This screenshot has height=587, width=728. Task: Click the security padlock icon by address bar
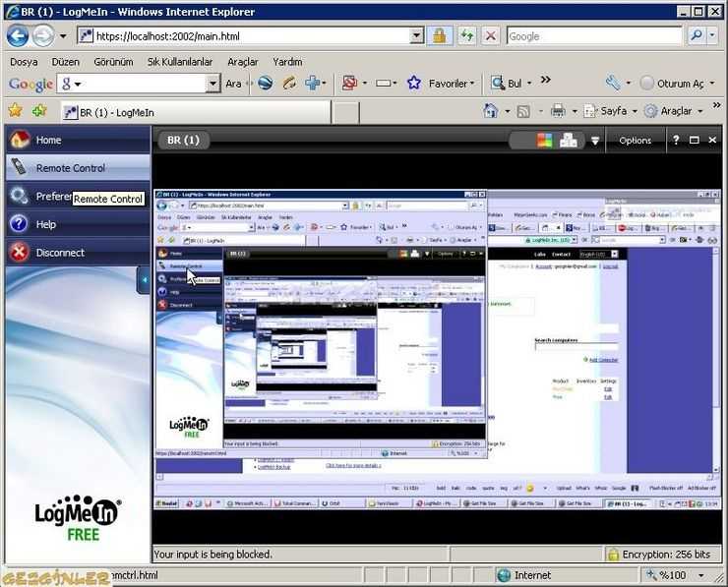(x=440, y=35)
